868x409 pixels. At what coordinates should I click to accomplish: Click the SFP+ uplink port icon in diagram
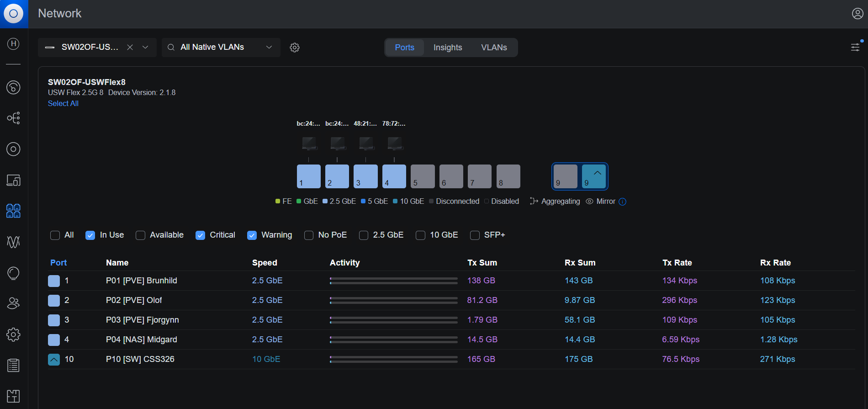coord(594,176)
